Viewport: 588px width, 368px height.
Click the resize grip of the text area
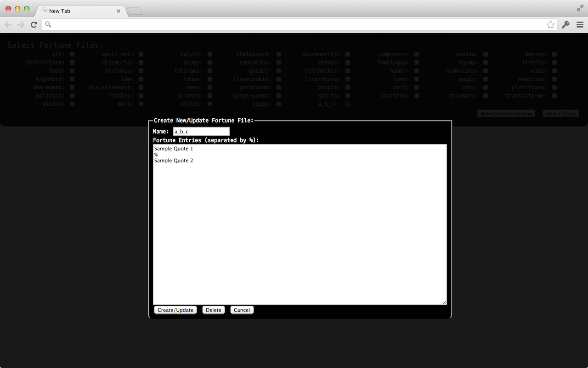444,302
